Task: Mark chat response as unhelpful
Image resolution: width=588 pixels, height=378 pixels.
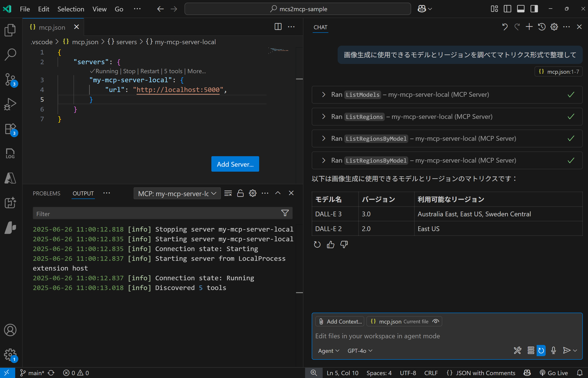Action: (x=344, y=244)
